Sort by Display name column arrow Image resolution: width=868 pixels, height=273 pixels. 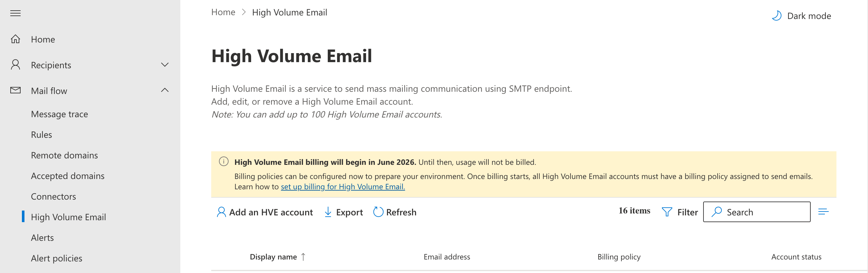pyautogui.click(x=303, y=257)
